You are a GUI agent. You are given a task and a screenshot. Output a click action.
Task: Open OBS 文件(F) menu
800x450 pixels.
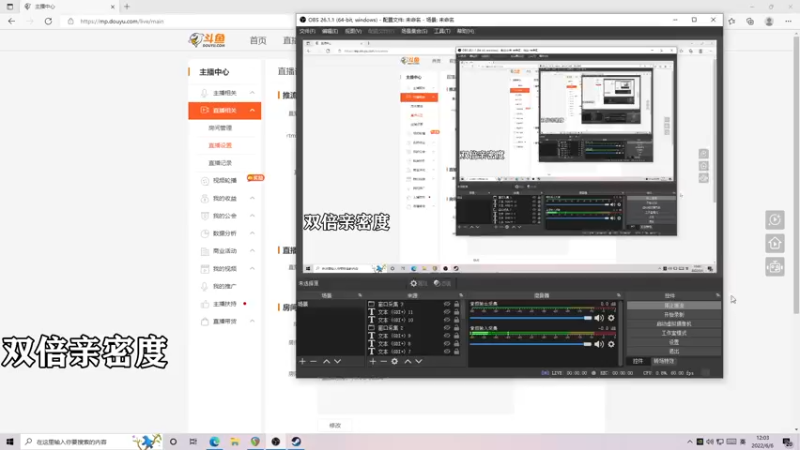[308, 31]
